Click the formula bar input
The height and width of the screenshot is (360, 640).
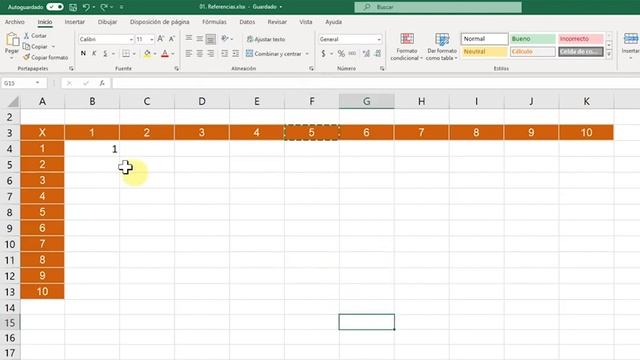[x=376, y=83]
